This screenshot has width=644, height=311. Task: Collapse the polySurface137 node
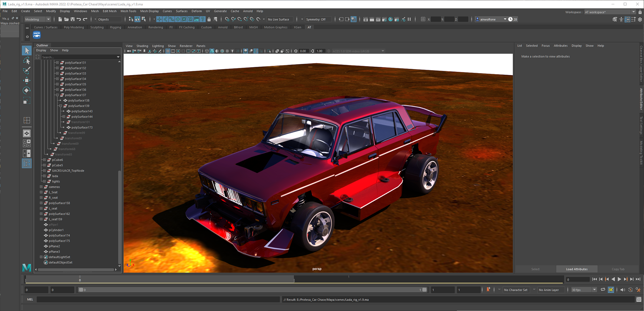57,95
